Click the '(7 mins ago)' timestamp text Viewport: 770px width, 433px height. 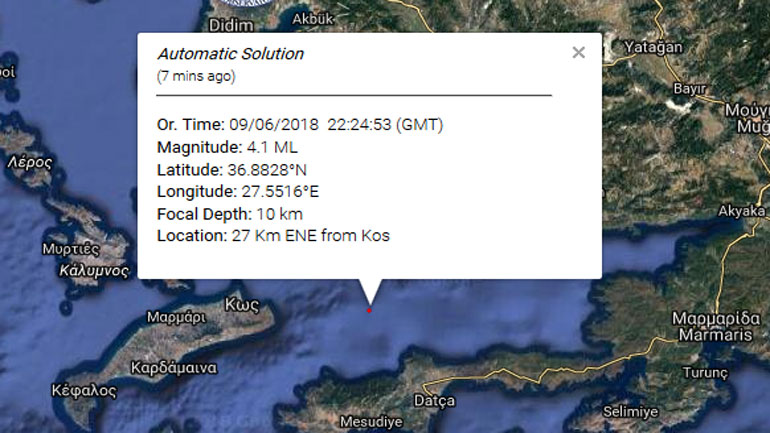point(196,76)
